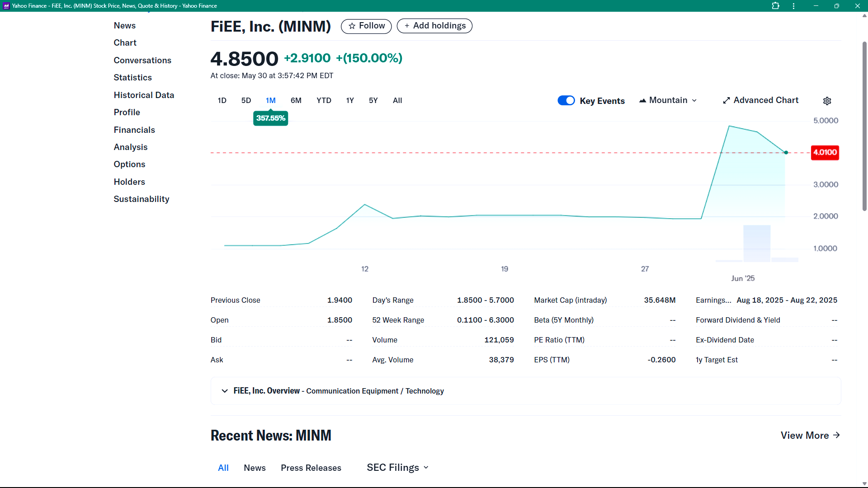Click the Jun '25 axis label
Viewport: 868px width, 488px height.
[x=743, y=278]
